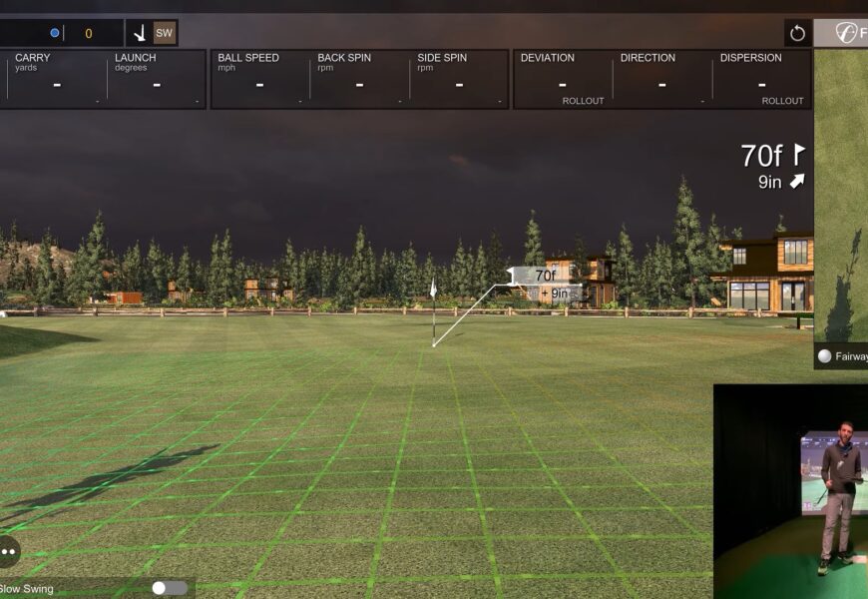This screenshot has height=599, width=868.
Task: Click the white ball icon beside Fairway
Action: tap(824, 355)
